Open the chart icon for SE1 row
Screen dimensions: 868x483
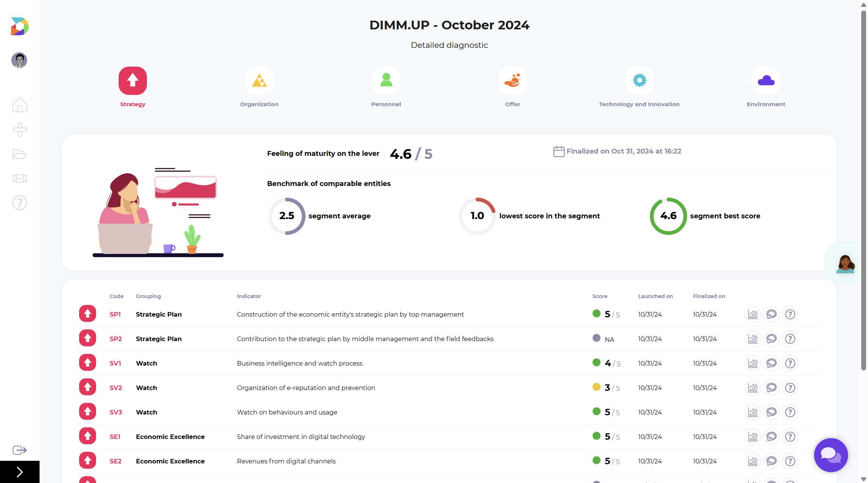tap(753, 437)
